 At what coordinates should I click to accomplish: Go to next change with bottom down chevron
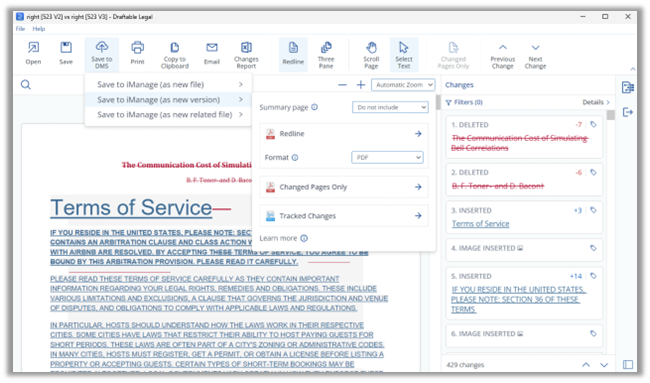[x=604, y=365]
